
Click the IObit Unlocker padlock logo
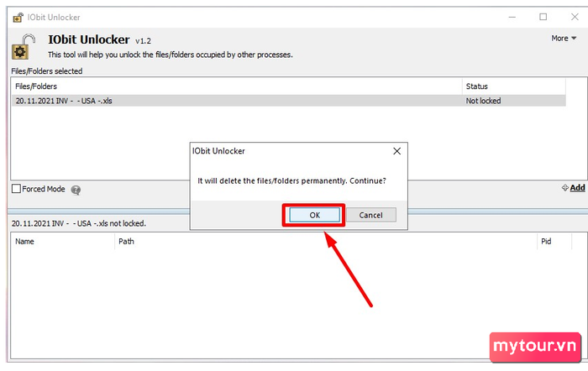(x=24, y=47)
